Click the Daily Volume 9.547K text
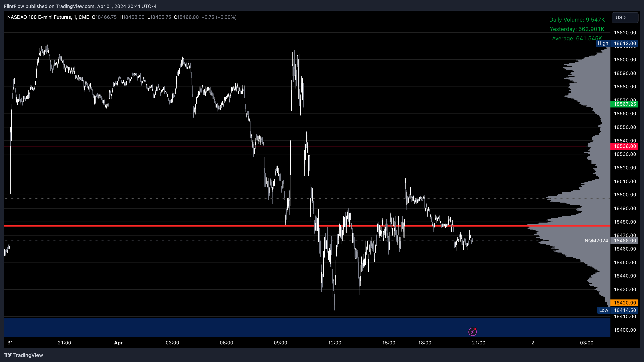This screenshot has height=362, width=644. [577, 20]
